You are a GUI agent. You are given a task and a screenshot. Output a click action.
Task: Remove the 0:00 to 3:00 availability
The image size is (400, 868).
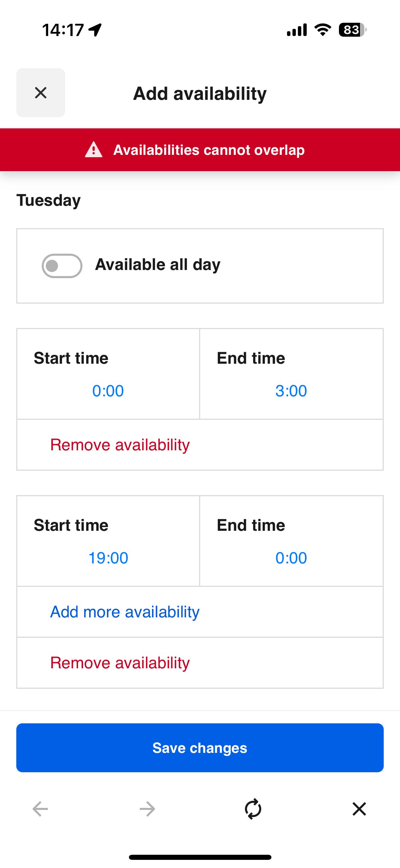[120, 444]
